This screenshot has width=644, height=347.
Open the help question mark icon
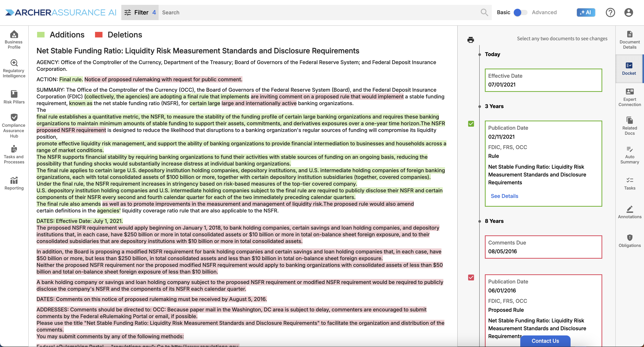(x=610, y=12)
